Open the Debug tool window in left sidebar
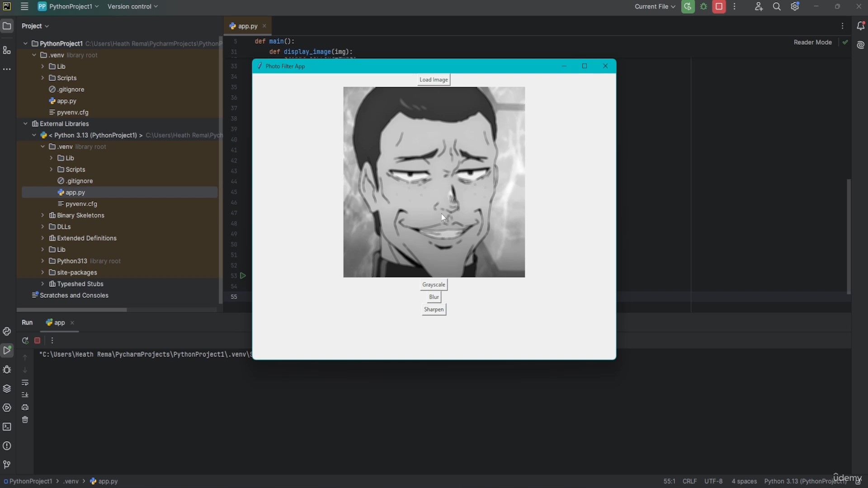 click(7, 370)
